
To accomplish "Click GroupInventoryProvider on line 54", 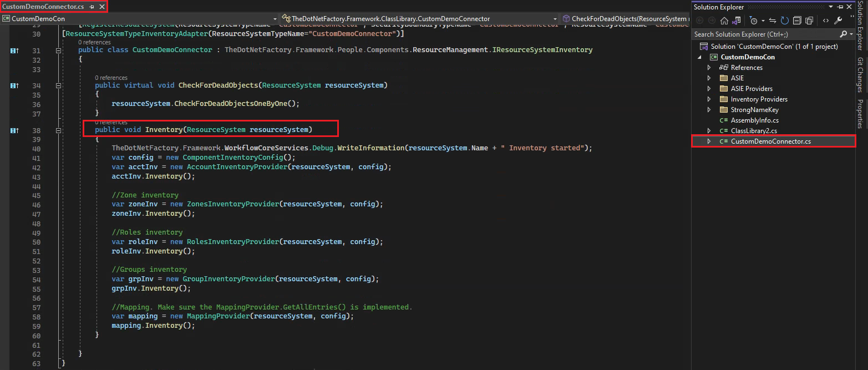I will (229, 279).
